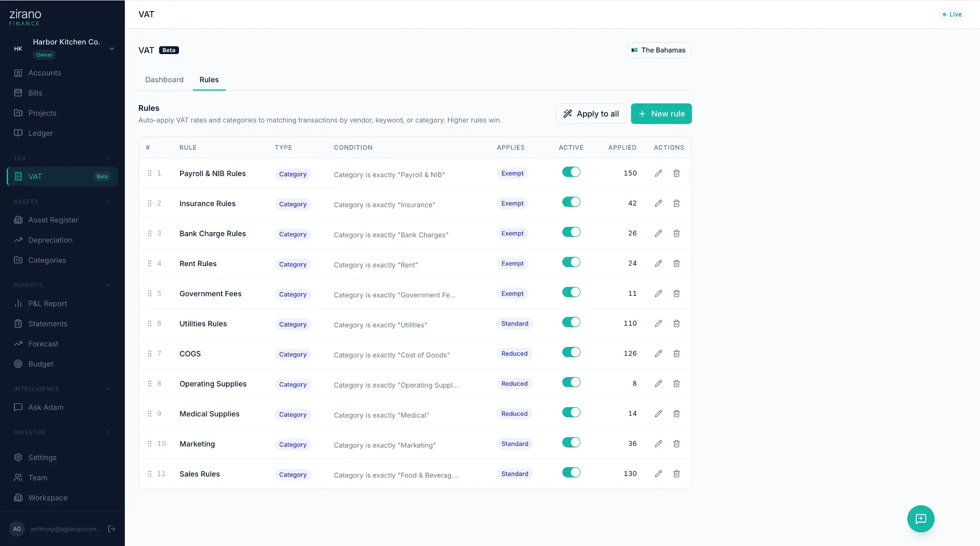Edit the Marketing rule
The image size is (980, 546).
658,444
